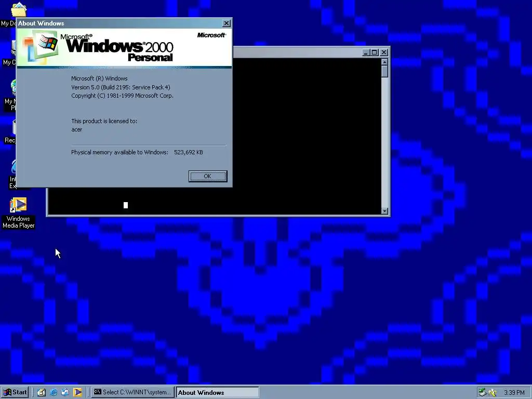
Task: Open the Start menu
Action: 15,392
